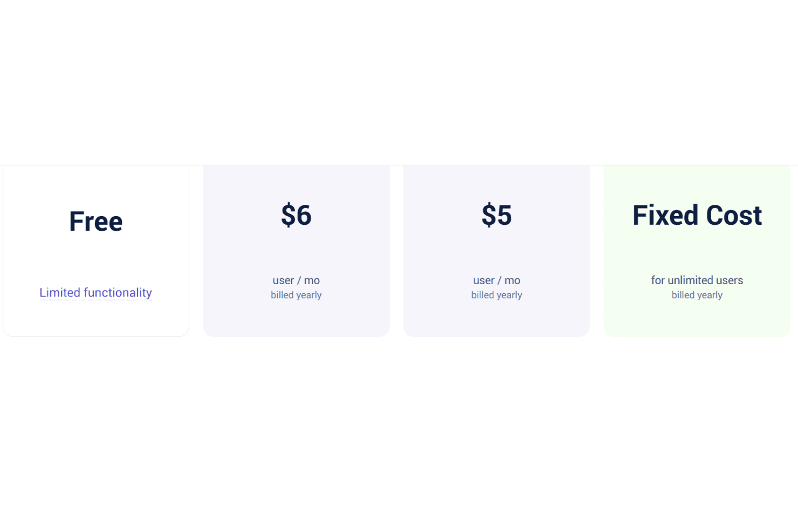Click the word 'Limited' in the link
The width and height of the screenshot is (798, 532).
60,293
